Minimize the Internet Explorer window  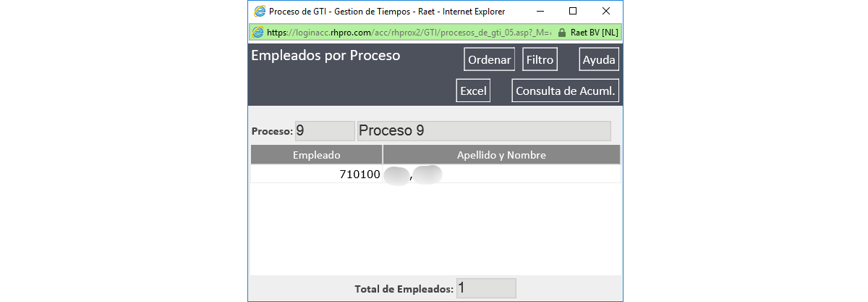539,12
